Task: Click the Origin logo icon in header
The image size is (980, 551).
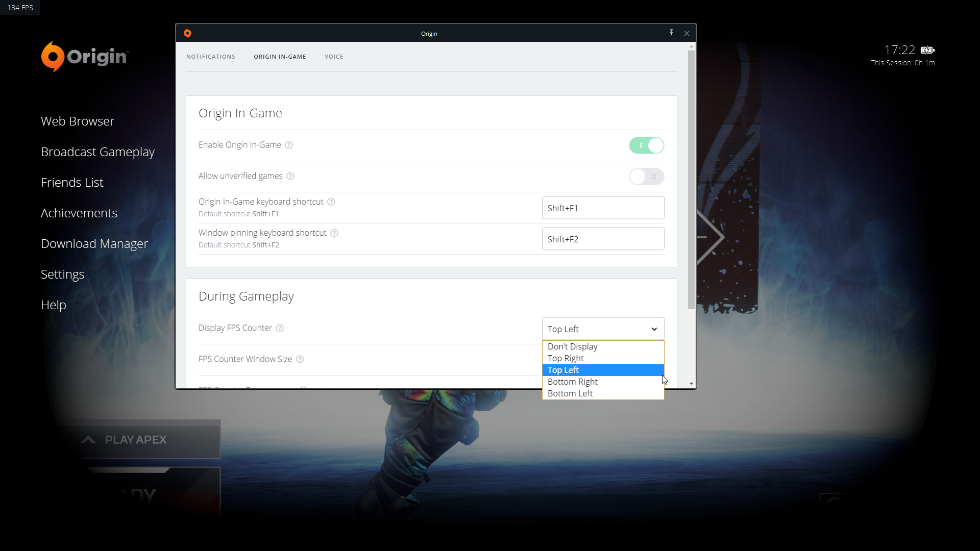Action: 188,33
